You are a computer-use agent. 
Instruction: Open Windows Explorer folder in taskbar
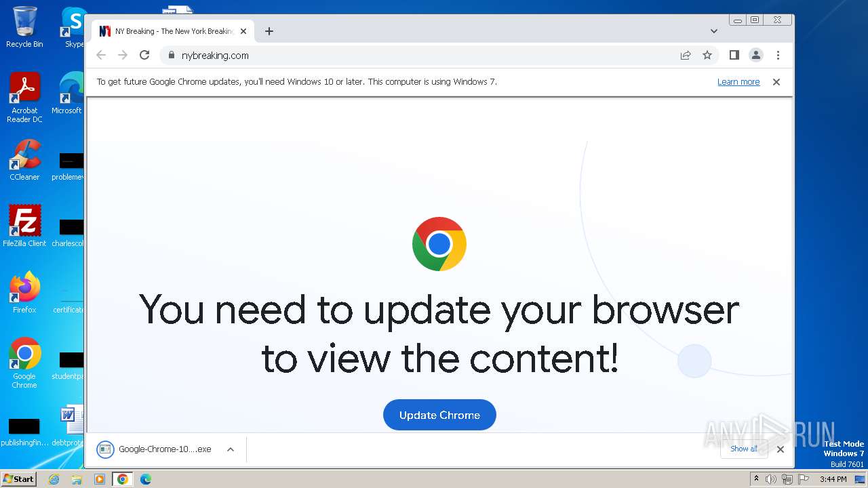tap(77, 479)
